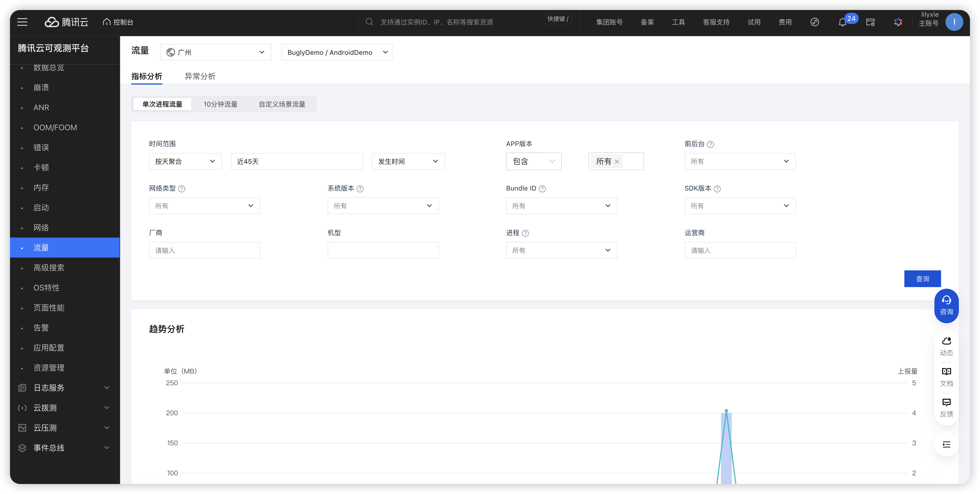Click the 云压测 sidebar icon
The width and height of the screenshot is (980, 494).
tap(22, 428)
